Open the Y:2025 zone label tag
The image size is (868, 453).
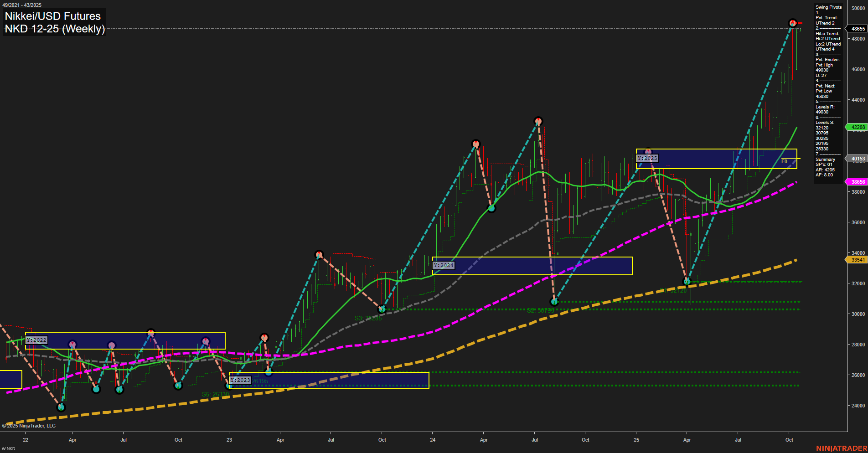[647, 158]
